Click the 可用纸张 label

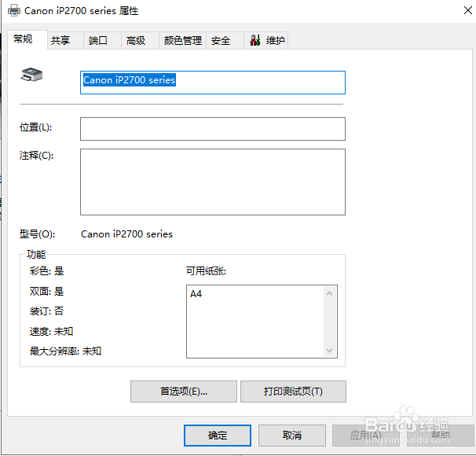[x=206, y=271]
